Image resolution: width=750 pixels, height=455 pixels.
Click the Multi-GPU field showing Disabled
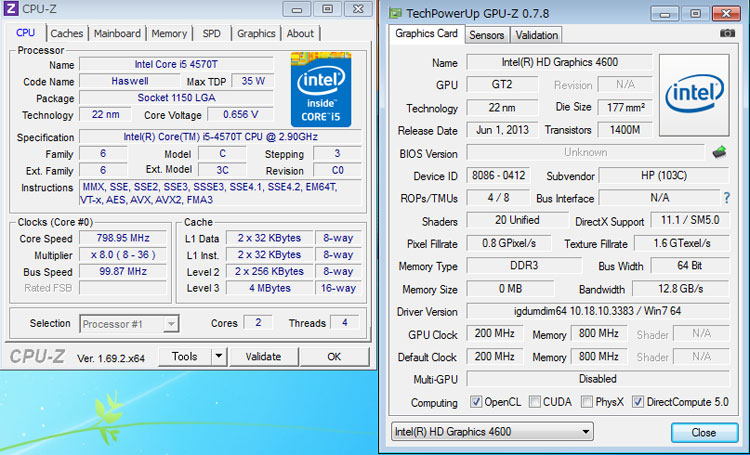pyautogui.click(x=598, y=379)
